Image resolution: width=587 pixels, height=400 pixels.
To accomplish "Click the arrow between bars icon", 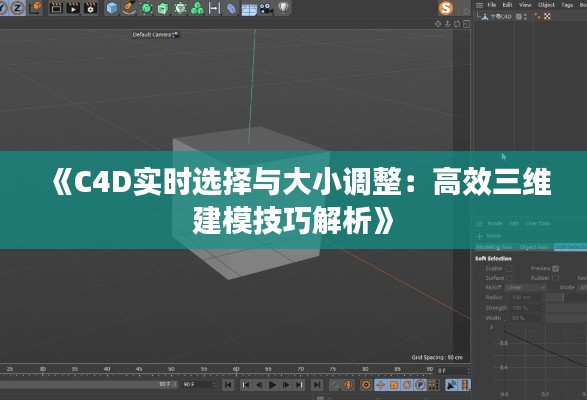I will coord(214,8).
